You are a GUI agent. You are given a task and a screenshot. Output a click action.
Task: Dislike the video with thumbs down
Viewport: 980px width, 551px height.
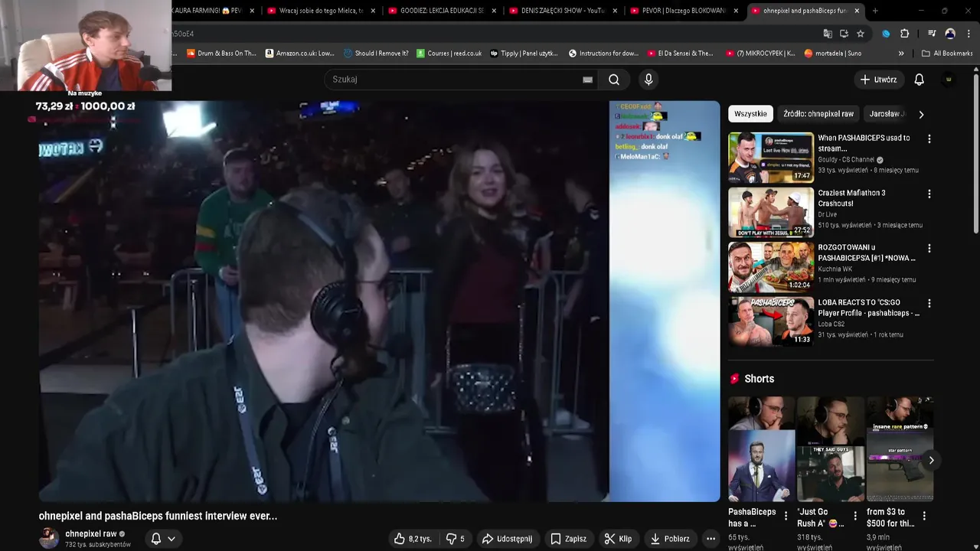coord(456,539)
